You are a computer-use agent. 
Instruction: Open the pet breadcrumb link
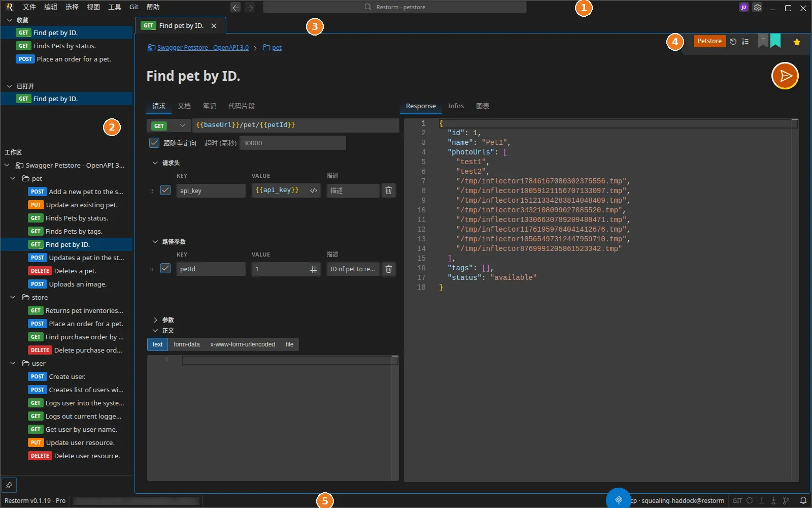277,48
